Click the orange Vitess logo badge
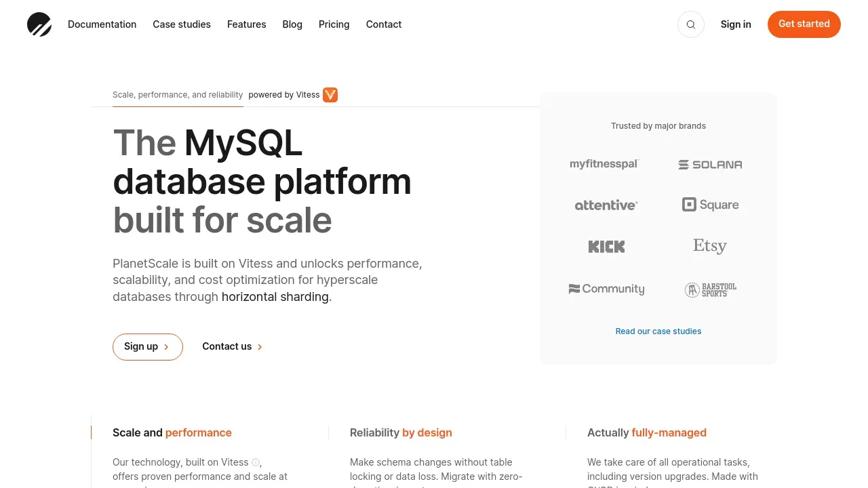Viewport: 868px width, 488px height. pos(330,95)
